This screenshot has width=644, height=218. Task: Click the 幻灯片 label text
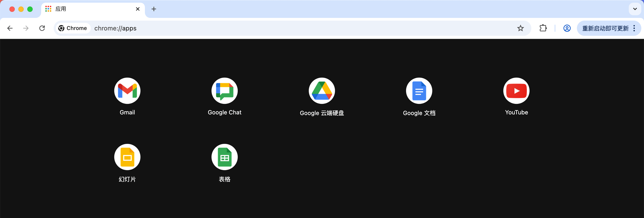click(127, 179)
